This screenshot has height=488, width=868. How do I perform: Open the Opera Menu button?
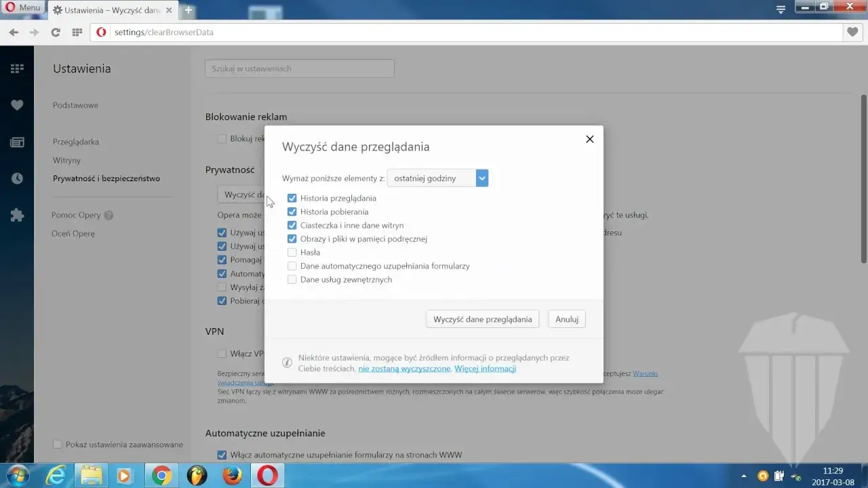(x=23, y=7)
